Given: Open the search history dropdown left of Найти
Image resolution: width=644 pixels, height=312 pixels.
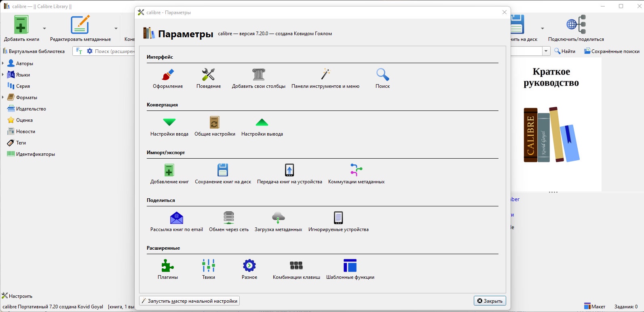Looking at the screenshot, I should pyautogui.click(x=547, y=51).
